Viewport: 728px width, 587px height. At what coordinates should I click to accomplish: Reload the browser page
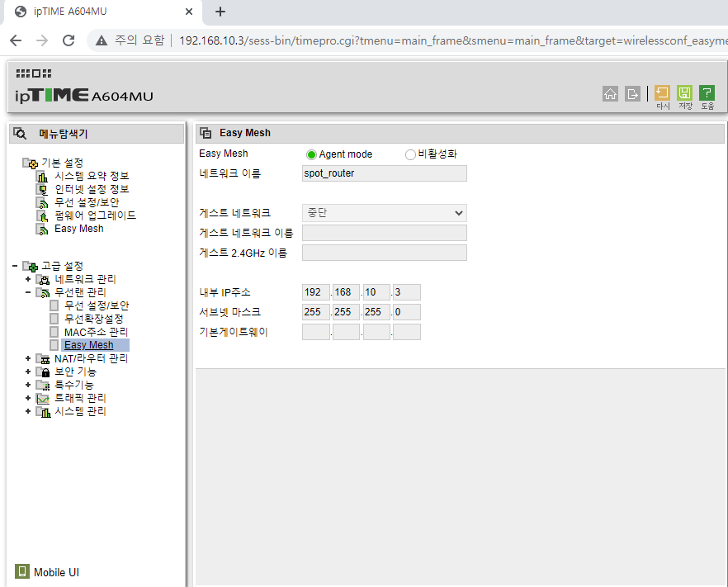pos(69,40)
